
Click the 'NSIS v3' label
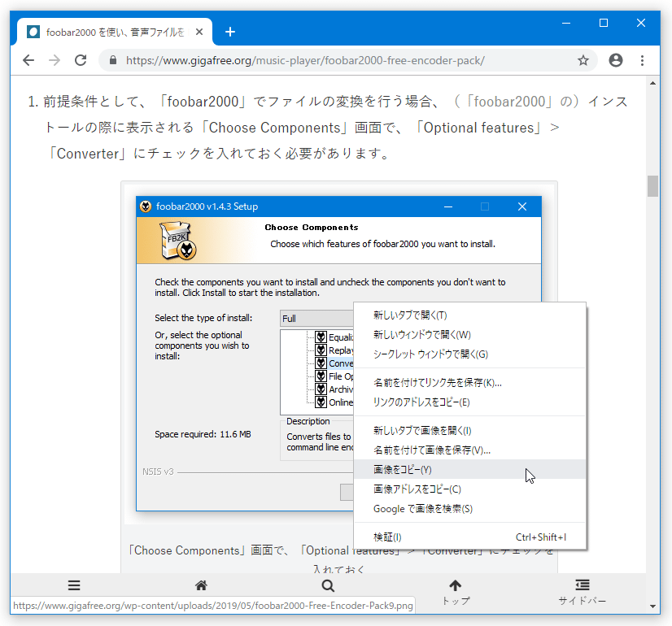[158, 472]
